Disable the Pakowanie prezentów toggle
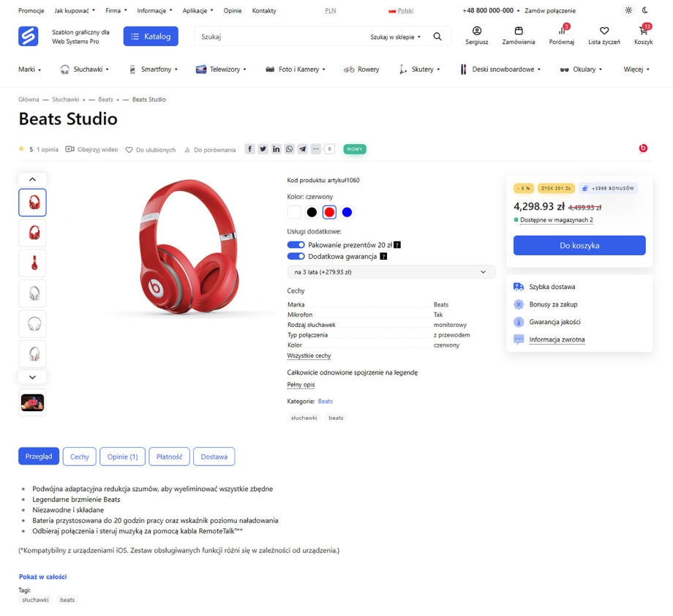This screenshot has height=616, width=673. point(296,244)
